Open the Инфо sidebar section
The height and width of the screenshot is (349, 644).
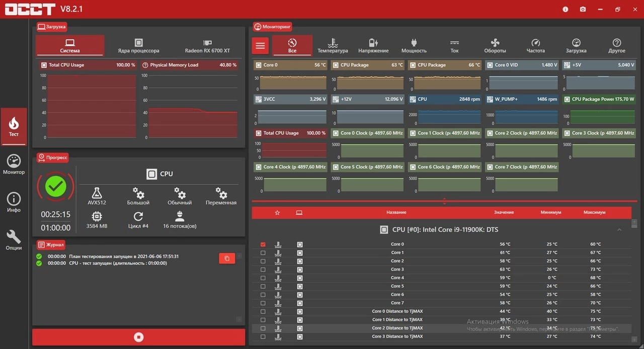click(14, 202)
